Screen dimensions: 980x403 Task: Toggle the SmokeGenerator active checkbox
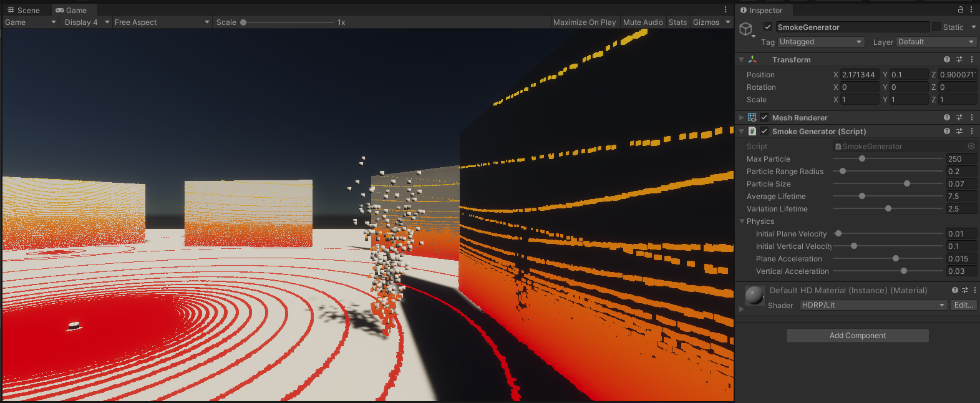click(768, 27)
